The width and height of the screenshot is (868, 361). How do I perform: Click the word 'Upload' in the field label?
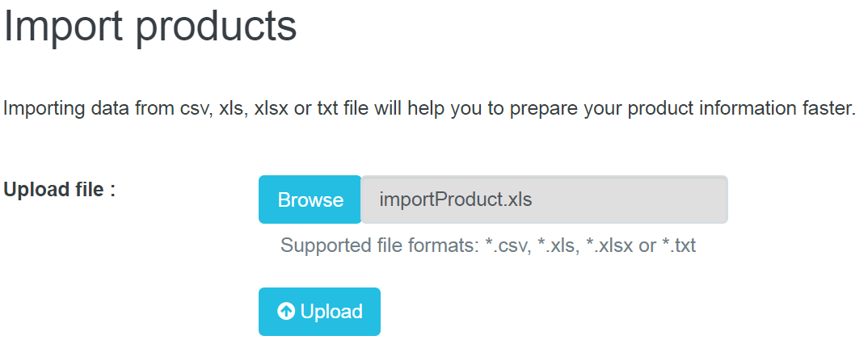pos(32,190)
